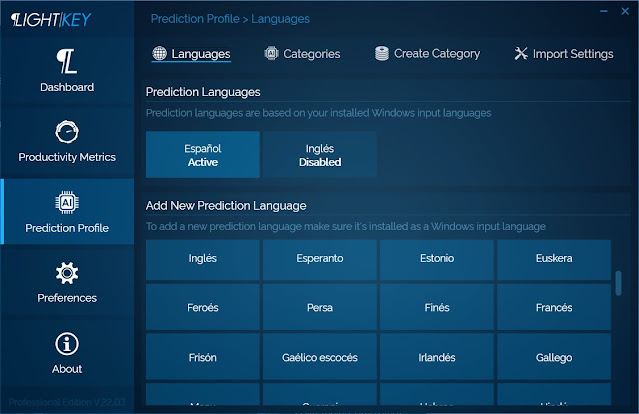
Task: Click the Productivity Metrics gauge icon
Action: [x=67, y=132]
